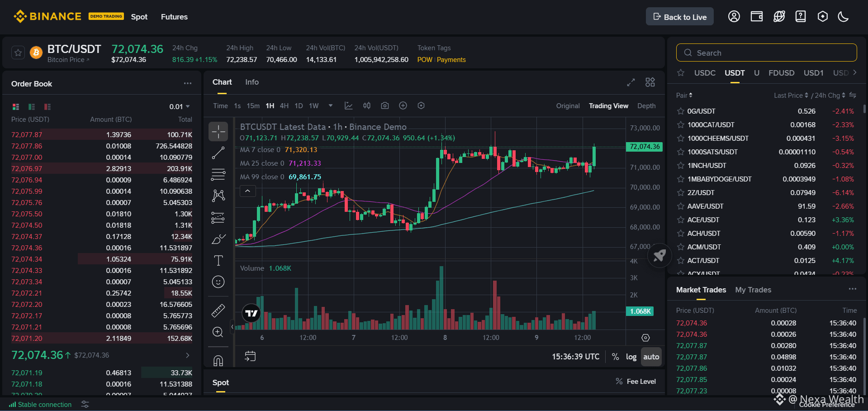
Task: Show buy orders only order book view
Action: (x=32, y=107)
